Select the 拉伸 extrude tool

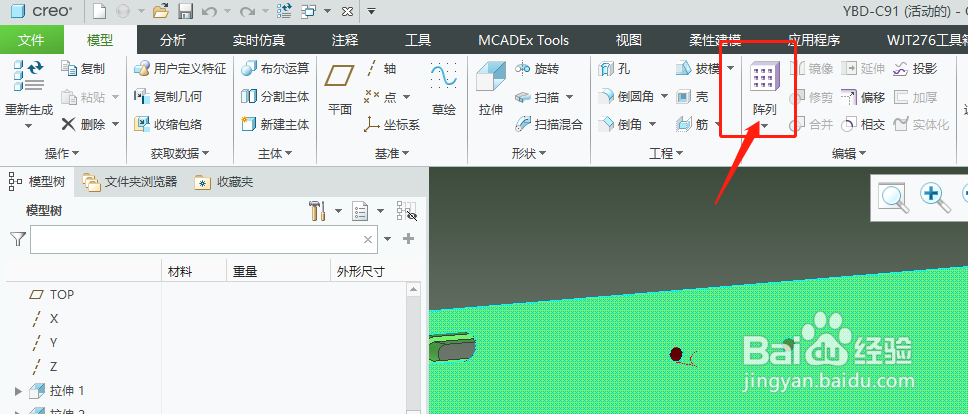click(491, 90)
